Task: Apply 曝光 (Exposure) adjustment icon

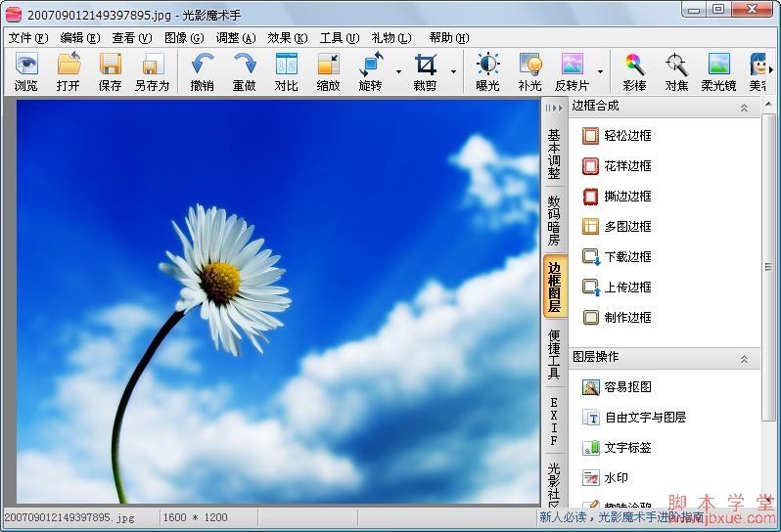Action: 487,65
